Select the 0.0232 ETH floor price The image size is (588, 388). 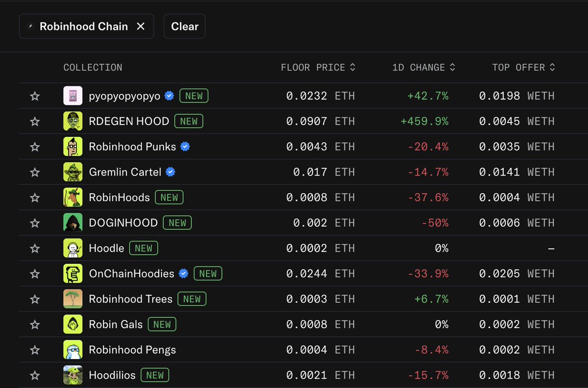tap(320, 96)
